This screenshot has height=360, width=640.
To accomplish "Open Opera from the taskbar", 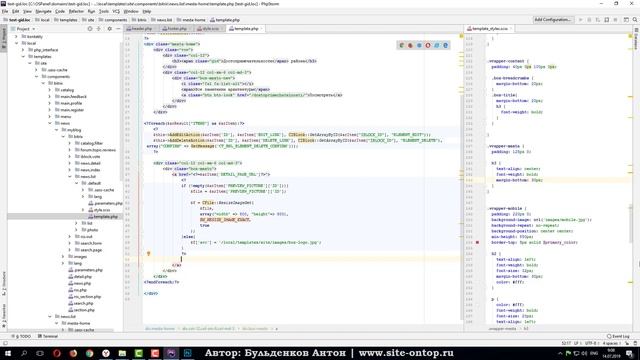I will (x=57, y=353).
